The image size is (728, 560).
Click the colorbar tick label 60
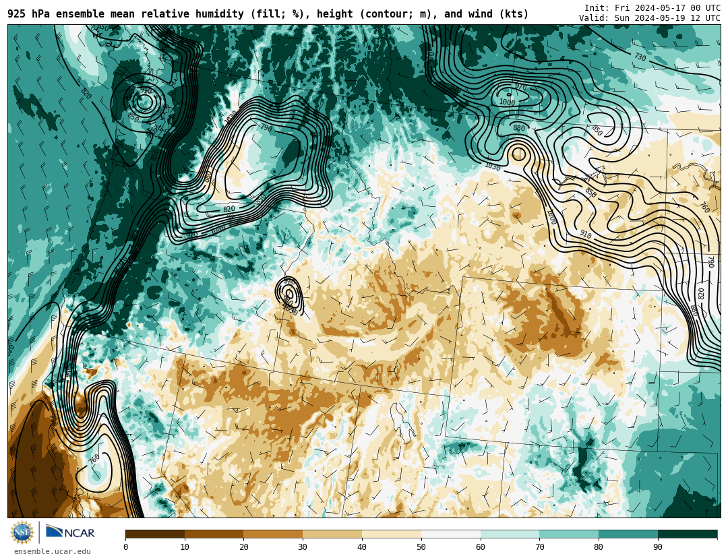point(481,547)
